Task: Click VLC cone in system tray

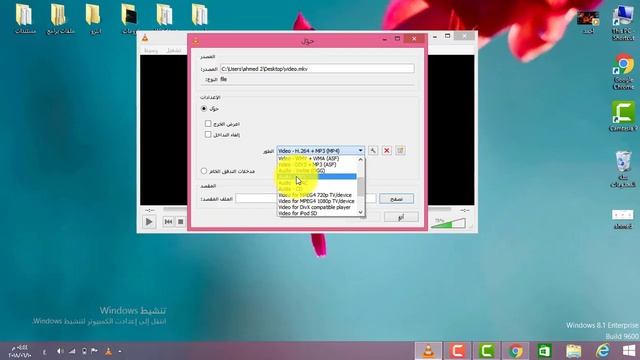Action: tap(108, 351)
